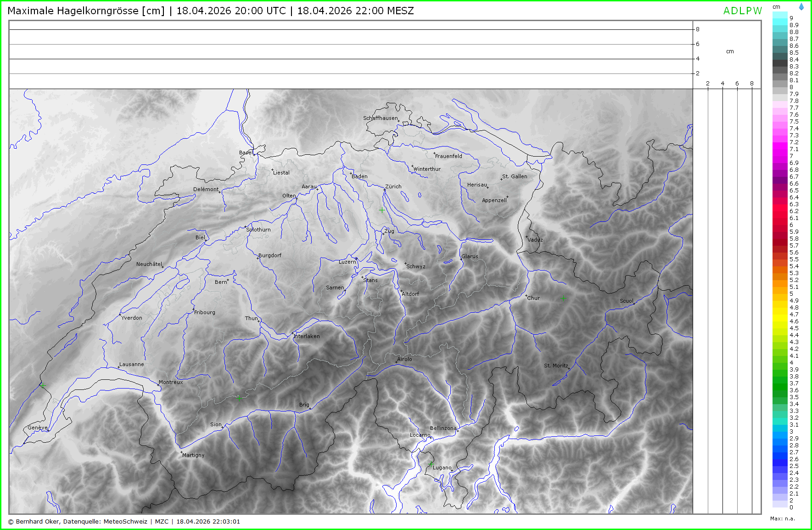
Task: Click the Sion city label
Action: [216, 424]
